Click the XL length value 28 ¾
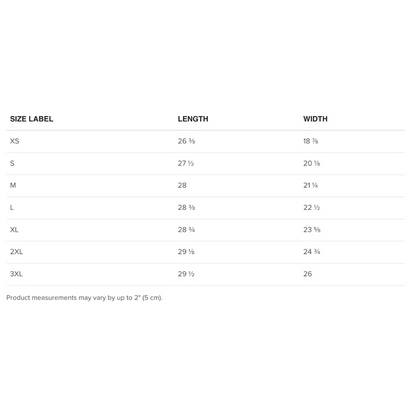This screenshot has height=416, width=416. [186, 230]
